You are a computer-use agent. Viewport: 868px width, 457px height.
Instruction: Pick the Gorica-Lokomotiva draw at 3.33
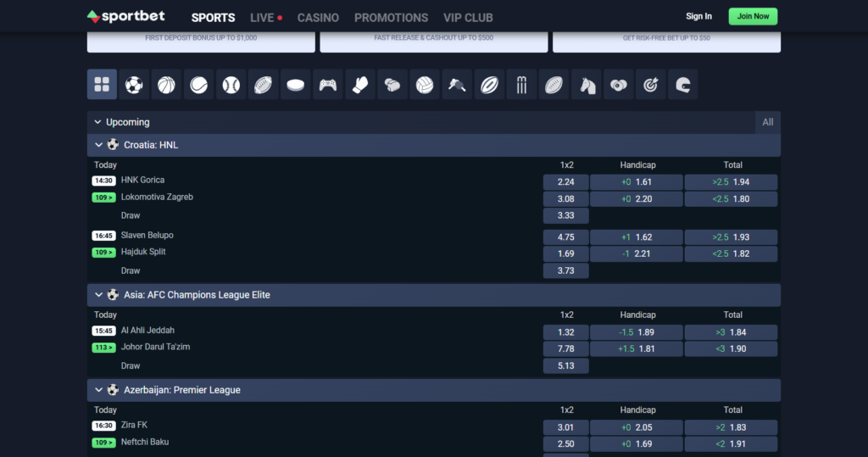point(565,215)
